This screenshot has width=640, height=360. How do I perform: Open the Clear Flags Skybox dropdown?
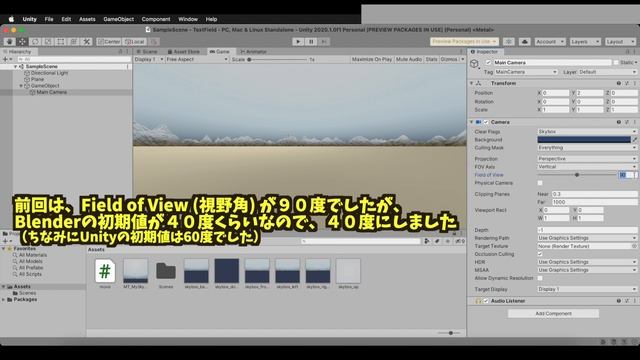pyautogui.click(x=587, y=132)
